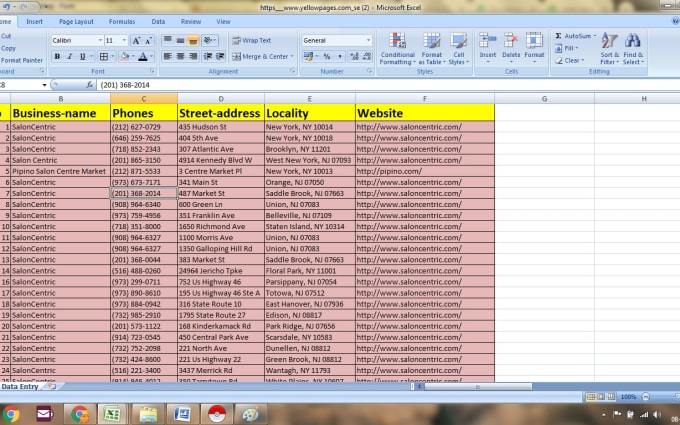Switch to Review ribbon tab
The image size is (680, 425).
click(191, 21)
